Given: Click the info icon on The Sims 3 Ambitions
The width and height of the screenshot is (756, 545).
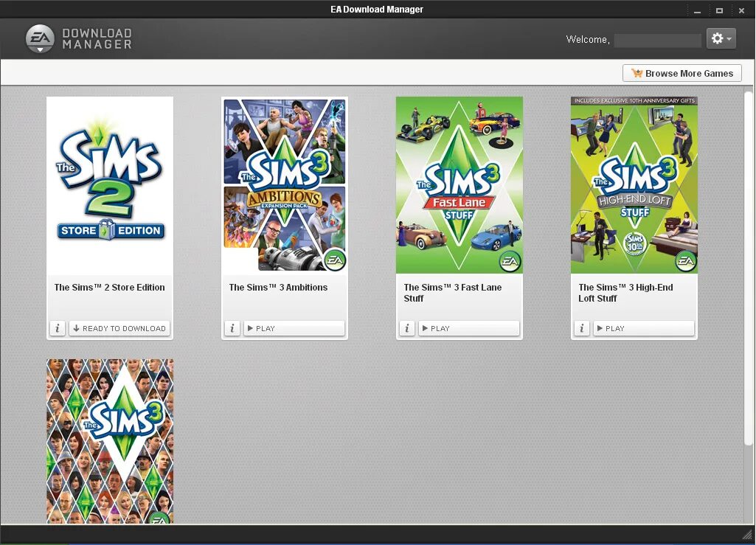Looking at the screenshot, I should click(232, 328).
